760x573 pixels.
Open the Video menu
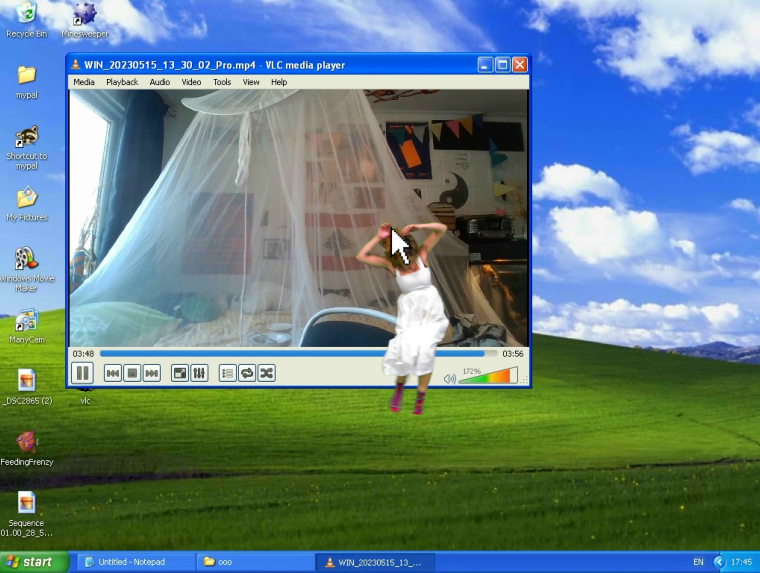coord(191,82)
